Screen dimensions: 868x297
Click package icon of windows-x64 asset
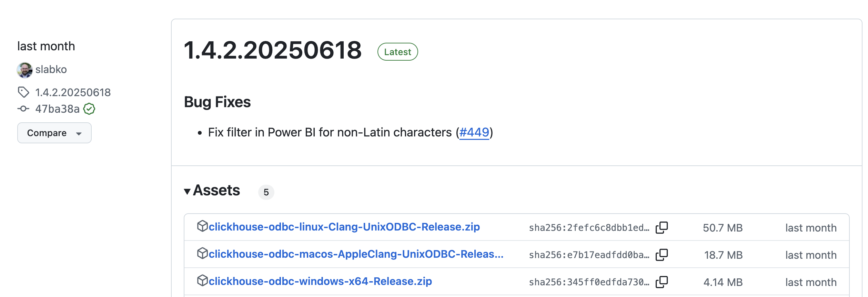click(202, 280)
